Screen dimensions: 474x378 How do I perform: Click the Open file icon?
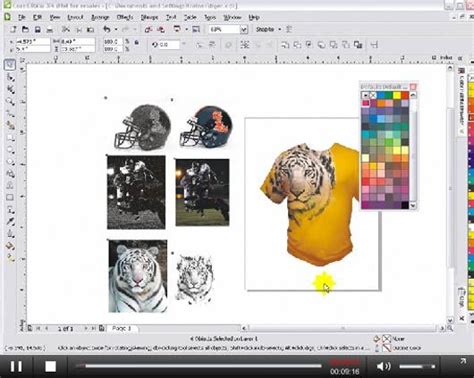coord(25,29)
